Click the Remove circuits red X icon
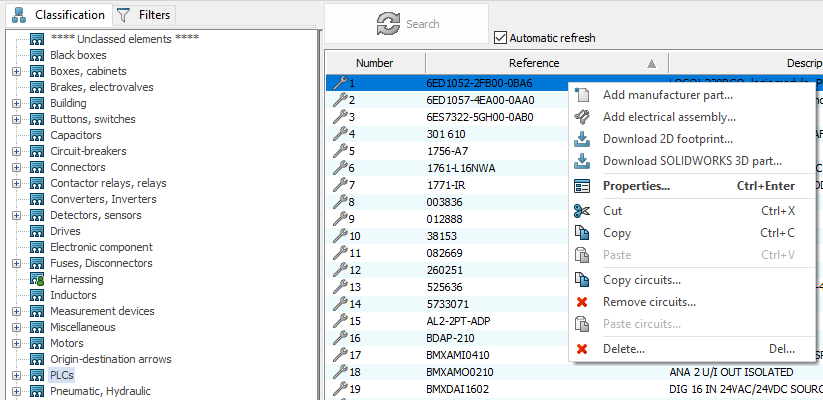Screen dimensions: 823x400 coord(582,302)
